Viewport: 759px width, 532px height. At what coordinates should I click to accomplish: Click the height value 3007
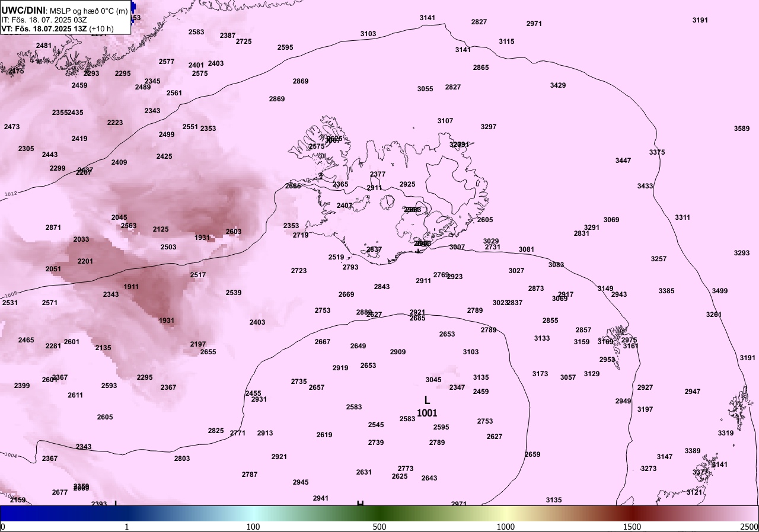pos(457,247)
